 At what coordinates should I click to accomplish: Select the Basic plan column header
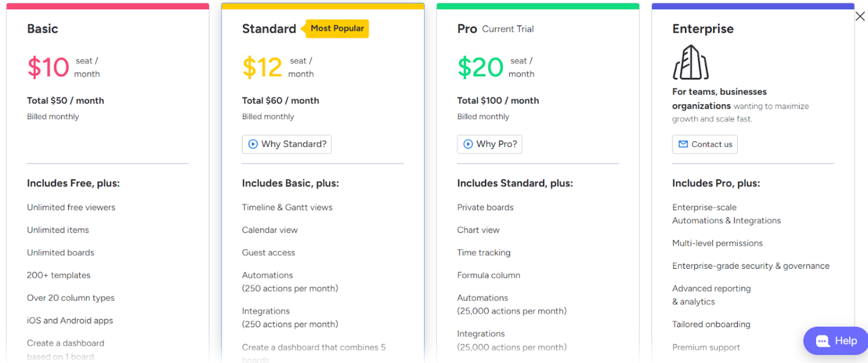point(42,28)
